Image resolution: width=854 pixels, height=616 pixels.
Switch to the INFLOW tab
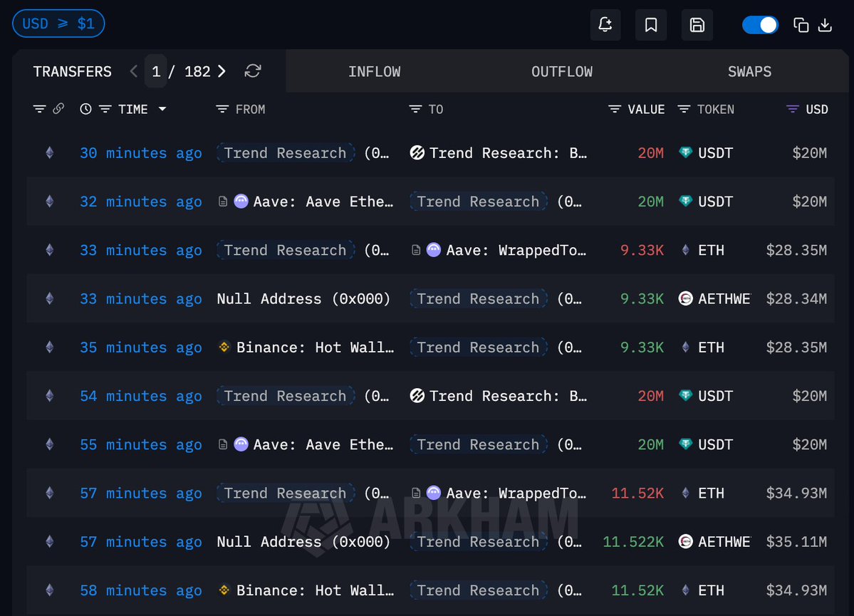click(x=374, y=71)
